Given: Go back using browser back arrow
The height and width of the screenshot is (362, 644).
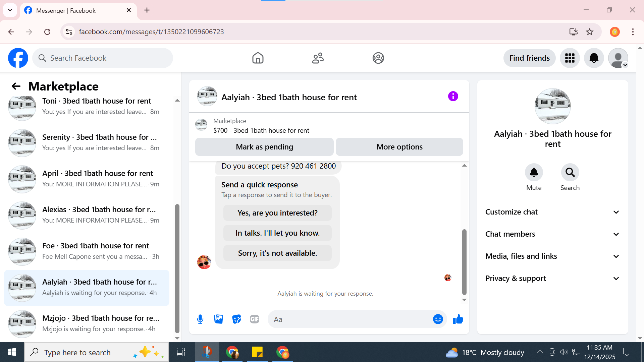Looking at the screenshot, I should tap(11, 32).
